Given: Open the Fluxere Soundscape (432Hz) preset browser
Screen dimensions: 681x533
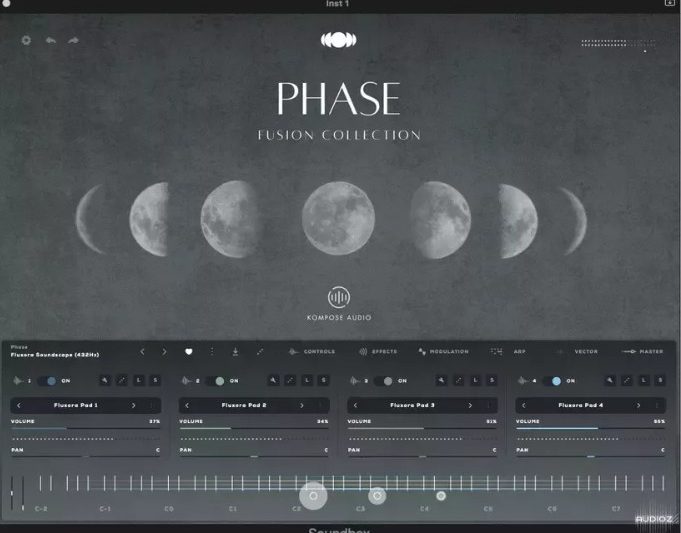Looking at the screenshot, I should tap(55, 354).
